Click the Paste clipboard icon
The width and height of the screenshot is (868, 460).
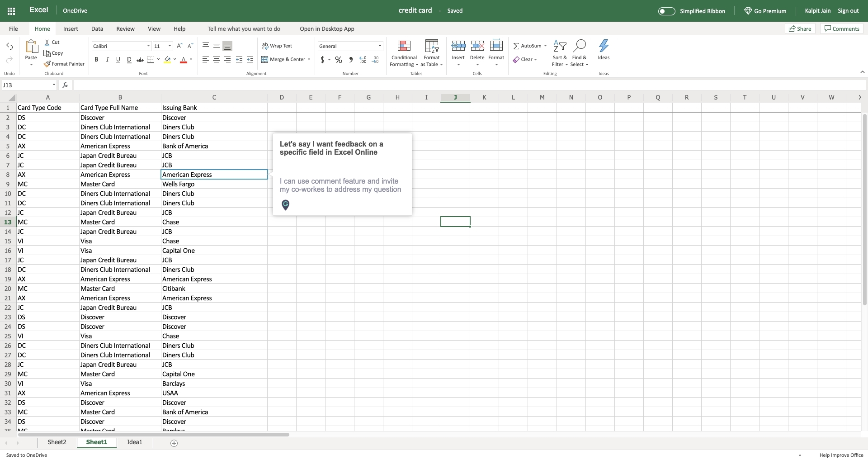[31, 47]
